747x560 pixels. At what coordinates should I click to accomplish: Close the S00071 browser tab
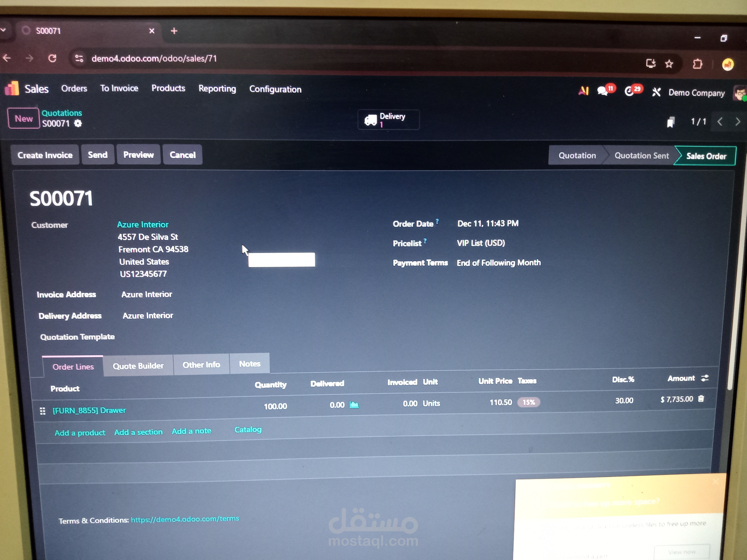tap(152, 31)
